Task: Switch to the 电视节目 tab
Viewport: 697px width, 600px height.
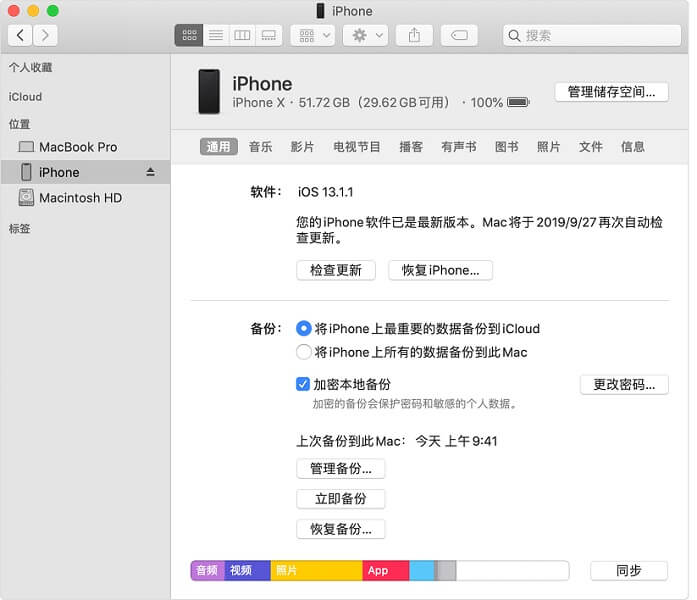Action: click(357, 147)
